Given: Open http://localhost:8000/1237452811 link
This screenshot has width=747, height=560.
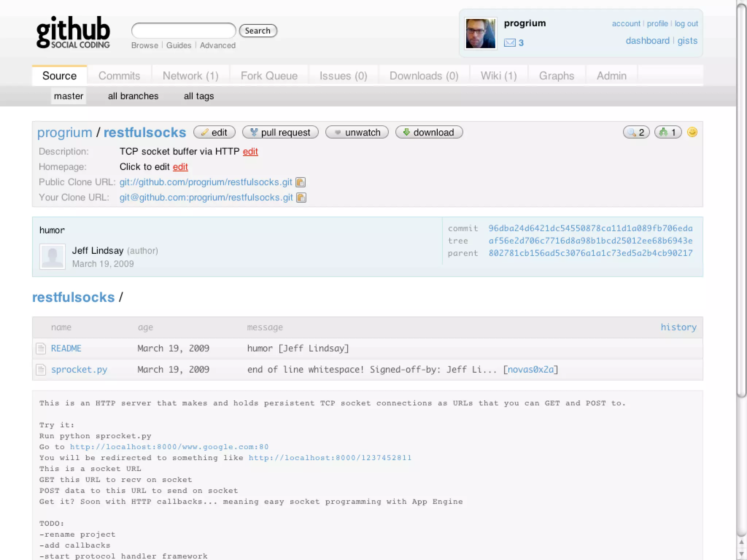Looking at the screenshot, I should pyautogui.click(x=330, y=458).
